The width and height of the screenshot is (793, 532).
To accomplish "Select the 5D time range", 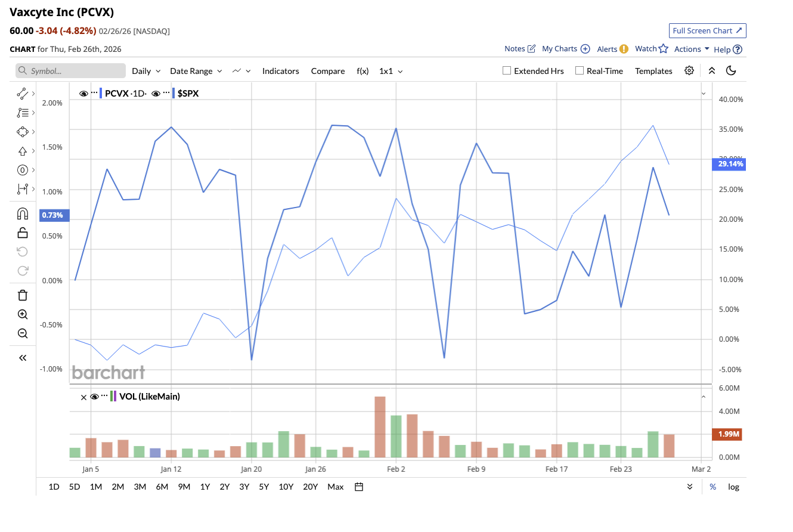I will click(75, 487).
